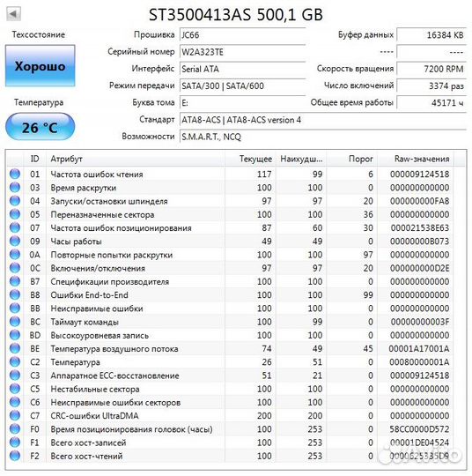Click the disk title ST3500413AS 500,1 GB

236,15
